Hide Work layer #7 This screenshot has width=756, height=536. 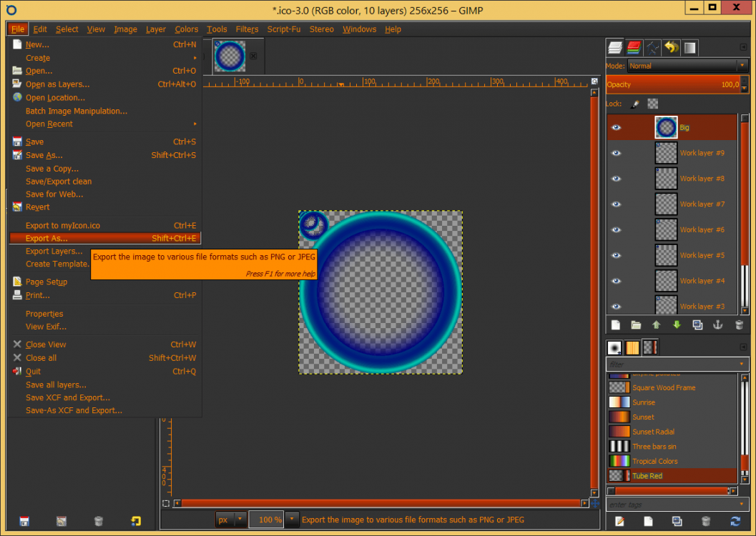[617, 204]
